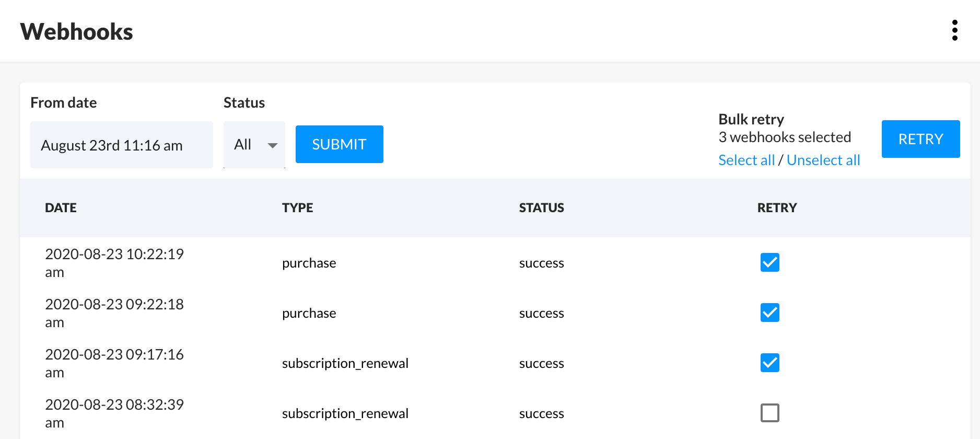This screenshot has width=980, height=439.
Task: Click subscription_renewal type in the 09:17:16 row
Action: [345, 363]
